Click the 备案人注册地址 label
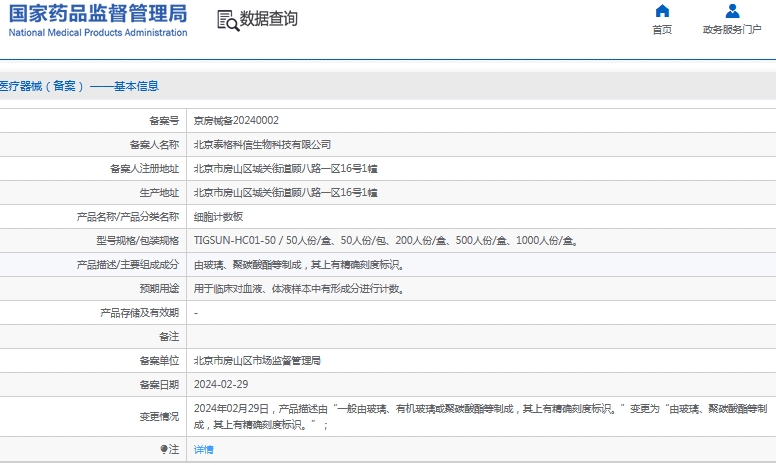 pyautogui.click(x=144, y=169)
